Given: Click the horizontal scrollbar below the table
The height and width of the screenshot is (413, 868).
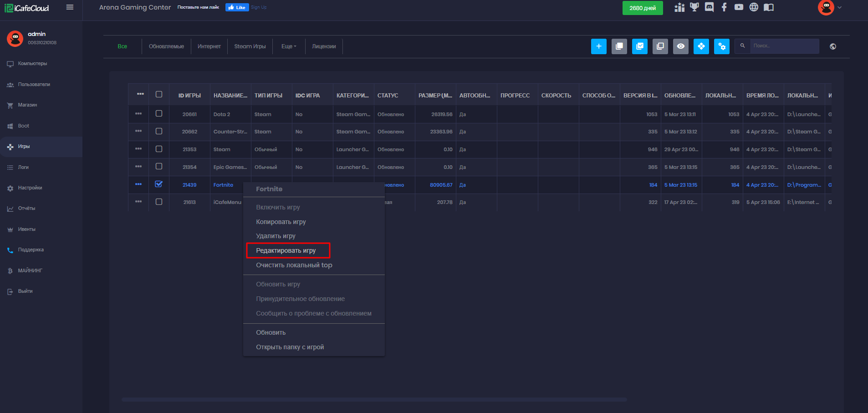Looking at the screenshot, I should pyautogui.click(x=374, y=399).
